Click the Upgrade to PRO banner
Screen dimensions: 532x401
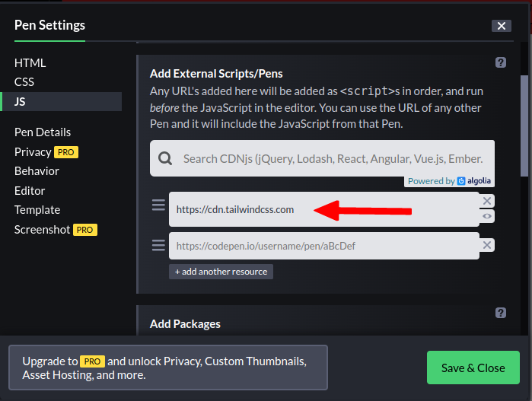point(167,368)
